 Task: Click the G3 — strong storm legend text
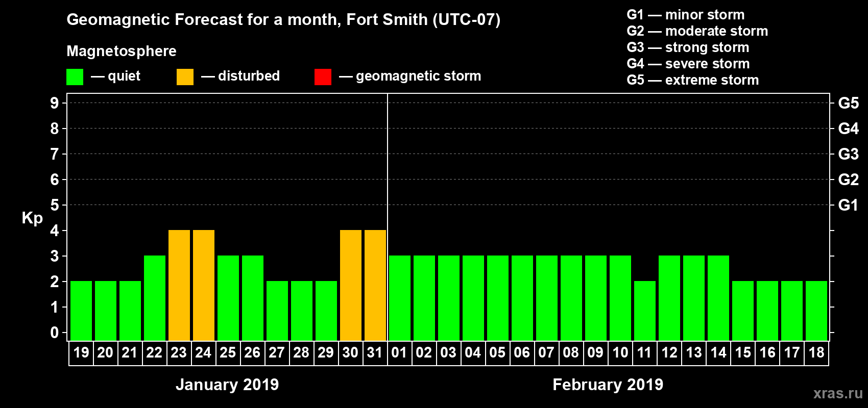click(688, 47)
